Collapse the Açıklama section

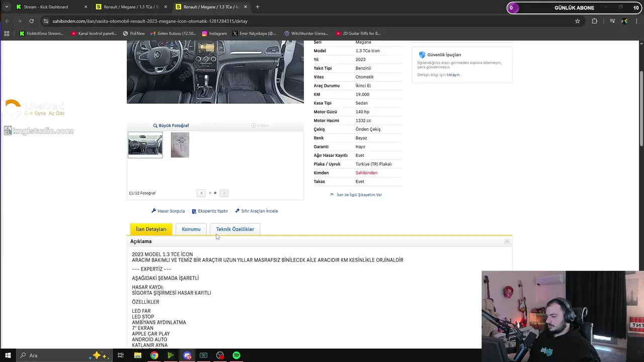pyautogui.click(x=507, y=241)
